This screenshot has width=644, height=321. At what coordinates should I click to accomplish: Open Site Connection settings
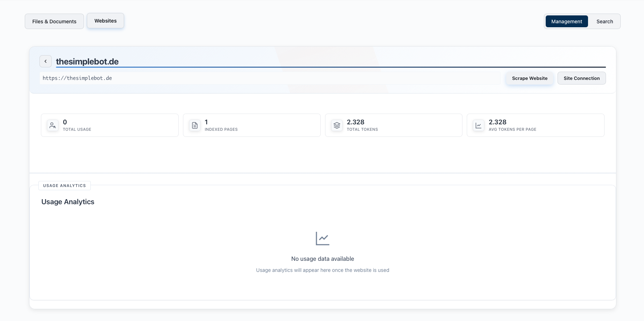click(582, 78)
